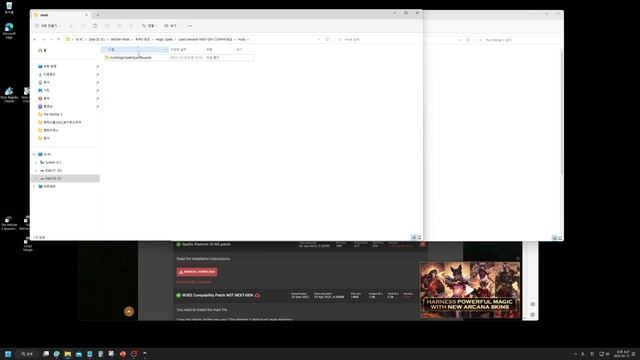Open Wise Registry Cleaner desktop shortcut

9,95
